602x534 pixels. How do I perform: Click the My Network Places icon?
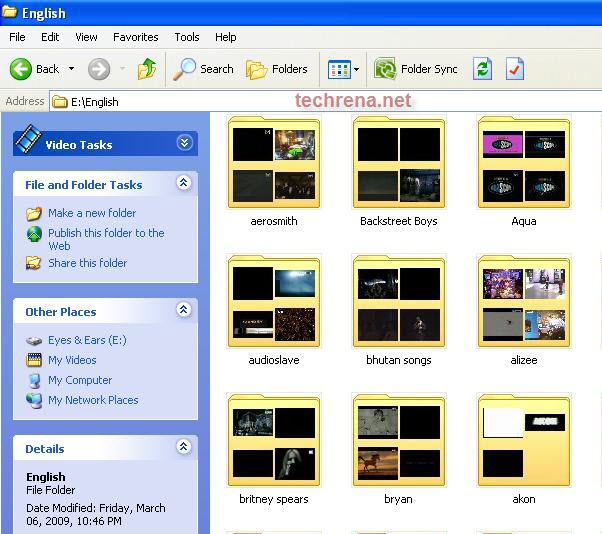(34, 400)
